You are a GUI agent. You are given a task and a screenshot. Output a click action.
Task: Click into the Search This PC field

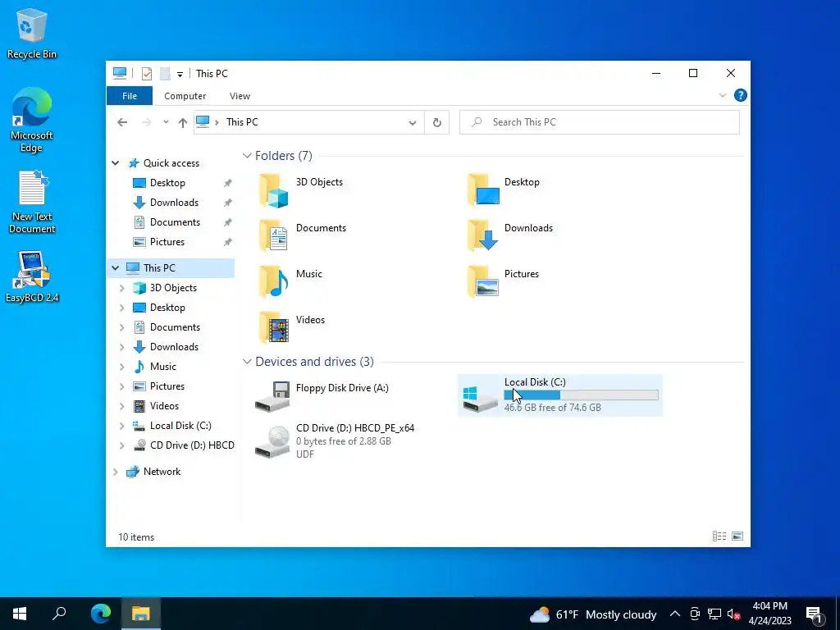[600, 122]
